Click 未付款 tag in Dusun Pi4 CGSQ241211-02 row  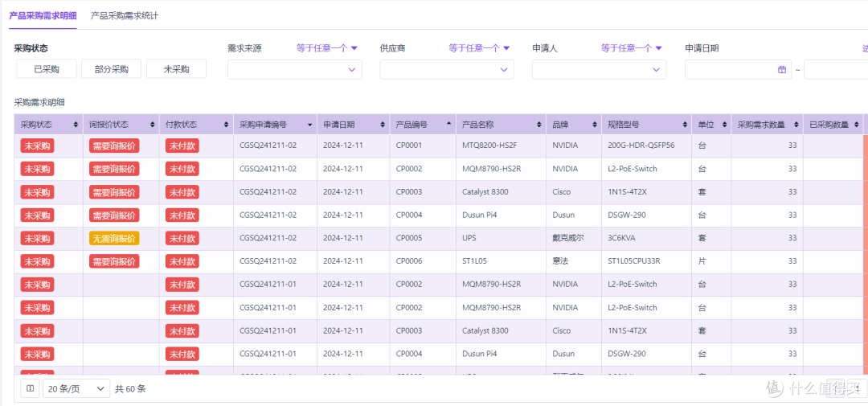[182, 215]
